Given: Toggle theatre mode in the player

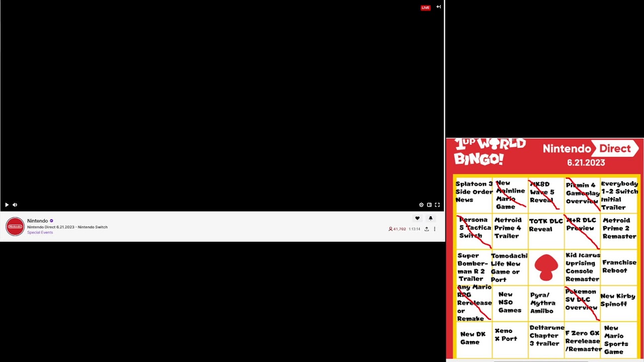Looking at the screenshot, I should pos(429,205).
